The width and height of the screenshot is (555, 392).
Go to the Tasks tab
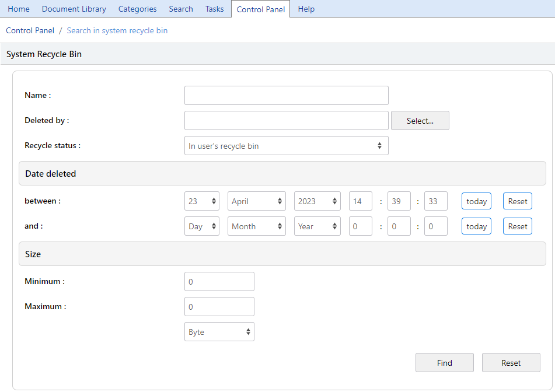pos(214,9)
